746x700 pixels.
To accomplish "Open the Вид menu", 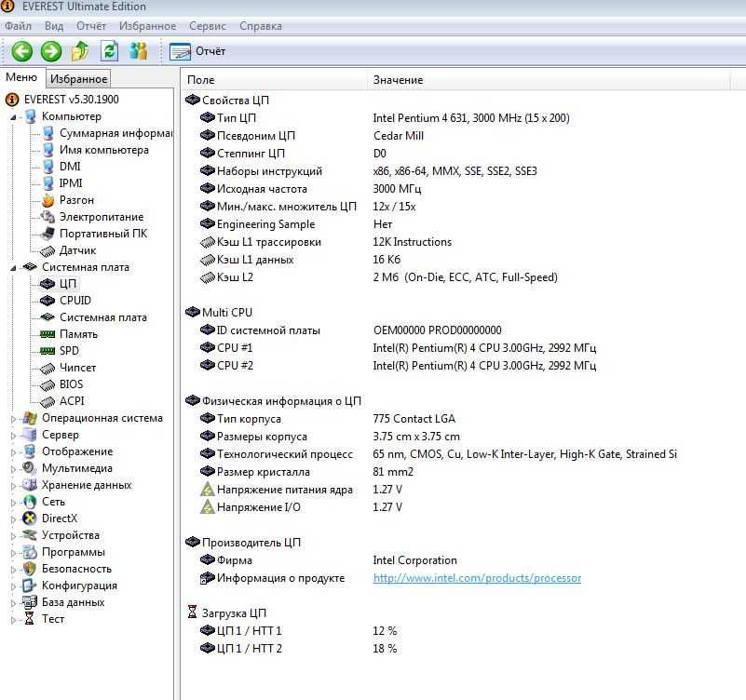I will coord(54,26).
